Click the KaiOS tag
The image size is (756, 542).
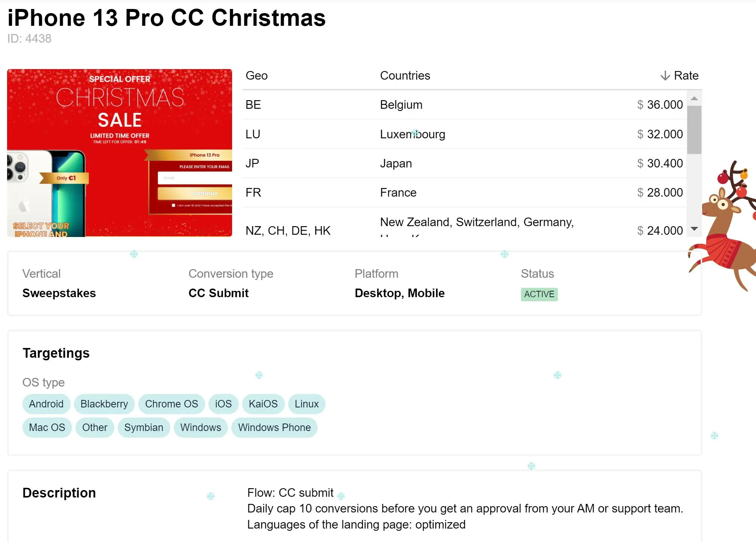[263, 404]
